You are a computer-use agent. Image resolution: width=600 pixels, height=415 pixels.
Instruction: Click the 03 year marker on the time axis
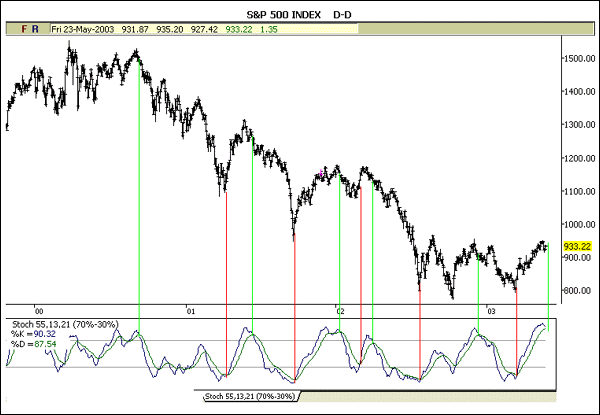click(491, 311)
